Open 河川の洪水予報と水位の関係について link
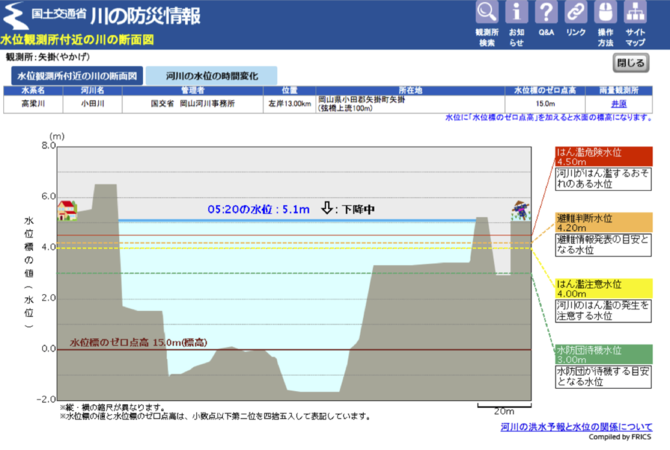 [576, 426]
